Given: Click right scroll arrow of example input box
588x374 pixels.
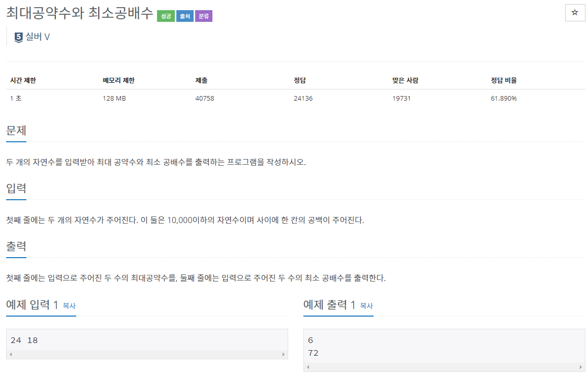Looking at the screenshot, I should [x=284, y=355].
